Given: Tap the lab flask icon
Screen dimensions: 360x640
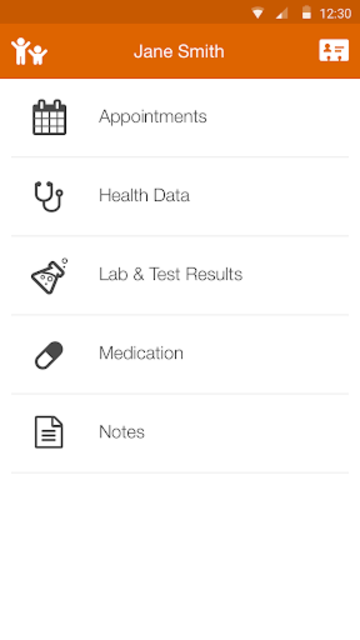Looking at the screenshot, I should point(49,276).
